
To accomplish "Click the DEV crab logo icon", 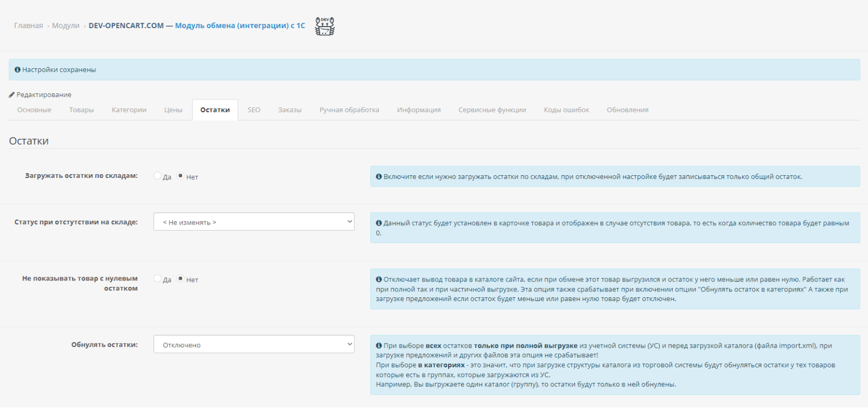I will [325, 26].
